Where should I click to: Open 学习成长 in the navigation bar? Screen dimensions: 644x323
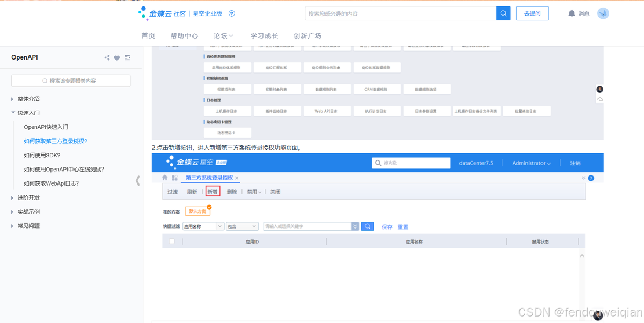point(264,36)
